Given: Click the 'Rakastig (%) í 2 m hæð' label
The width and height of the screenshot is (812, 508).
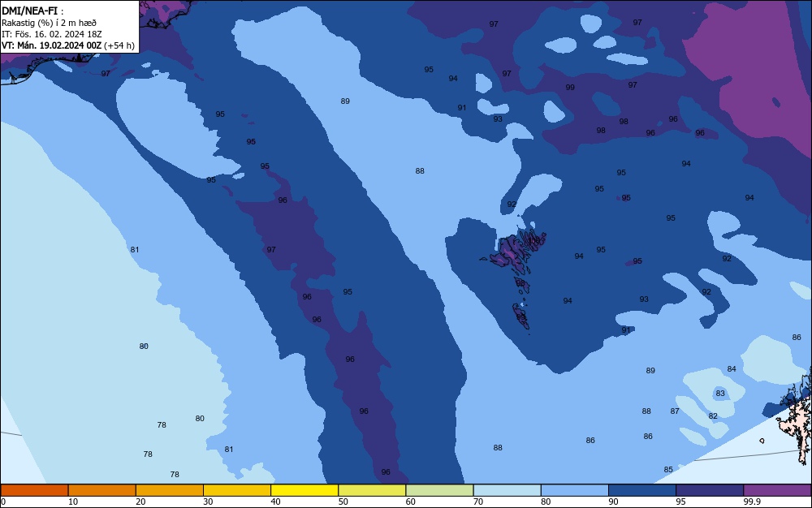Looking at the screenshot, I should 49,23.
